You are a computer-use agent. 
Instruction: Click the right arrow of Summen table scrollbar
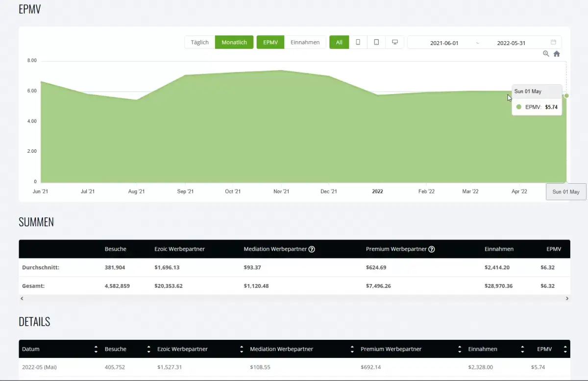[567, 298]
